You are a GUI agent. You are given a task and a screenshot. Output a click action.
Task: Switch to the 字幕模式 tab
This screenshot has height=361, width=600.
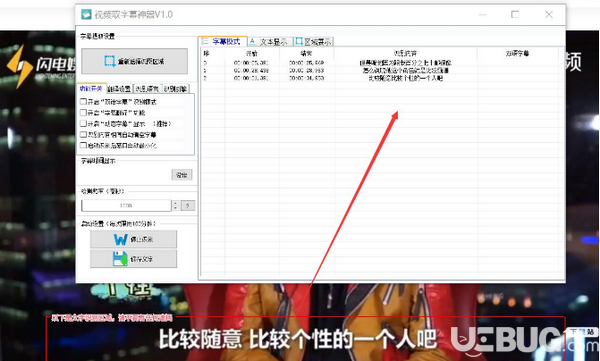click(x=223, y=41)
